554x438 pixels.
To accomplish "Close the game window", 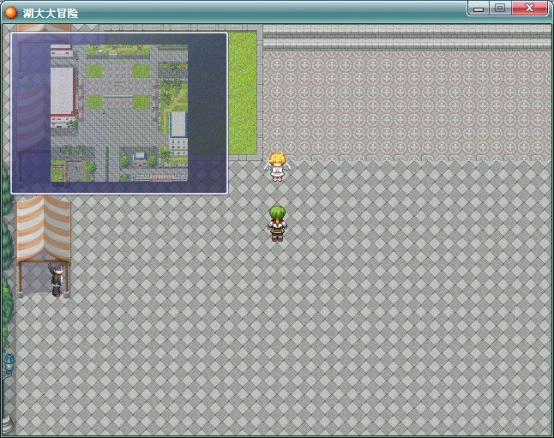I will [529, 8].
